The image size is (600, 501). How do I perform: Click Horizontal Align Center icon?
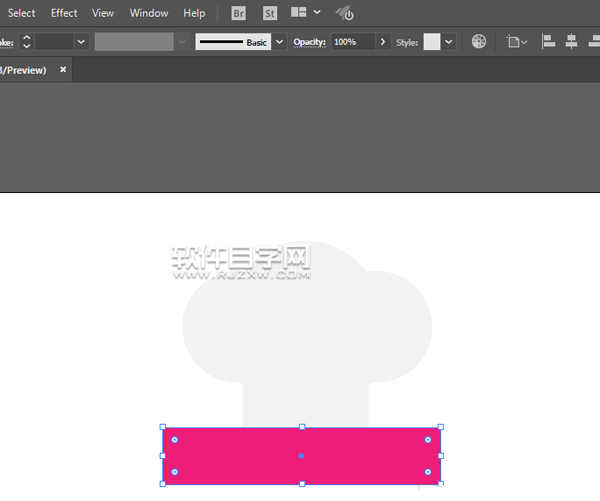pos(571,42)
